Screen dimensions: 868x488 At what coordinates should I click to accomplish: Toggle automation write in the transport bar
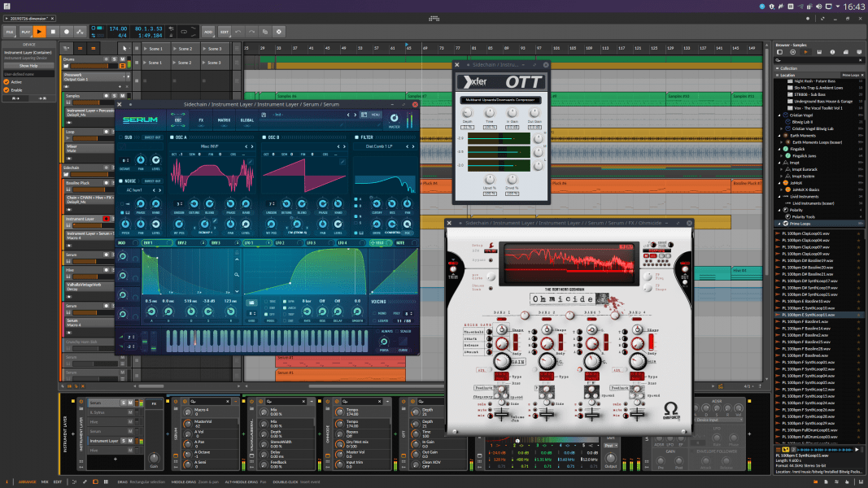click(x=80, y=32)
